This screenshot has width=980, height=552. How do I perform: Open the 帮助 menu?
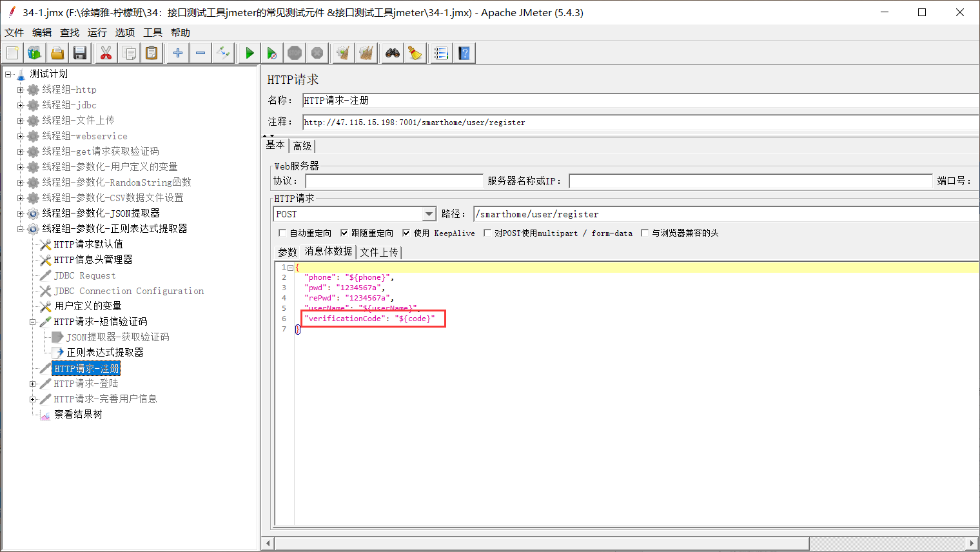(181, 32)
